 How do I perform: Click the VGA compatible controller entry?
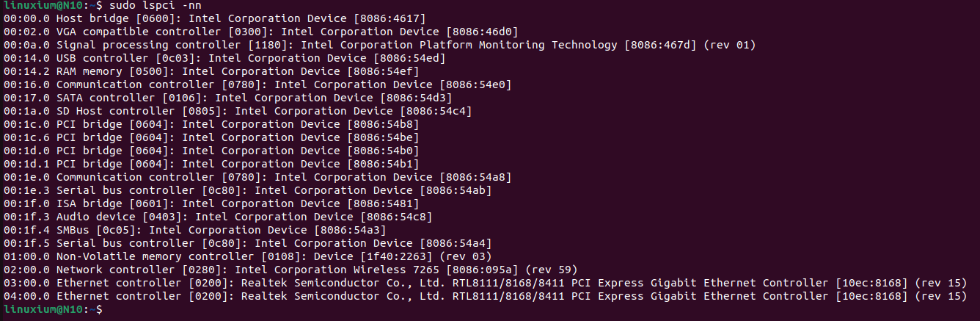(260, 32)
